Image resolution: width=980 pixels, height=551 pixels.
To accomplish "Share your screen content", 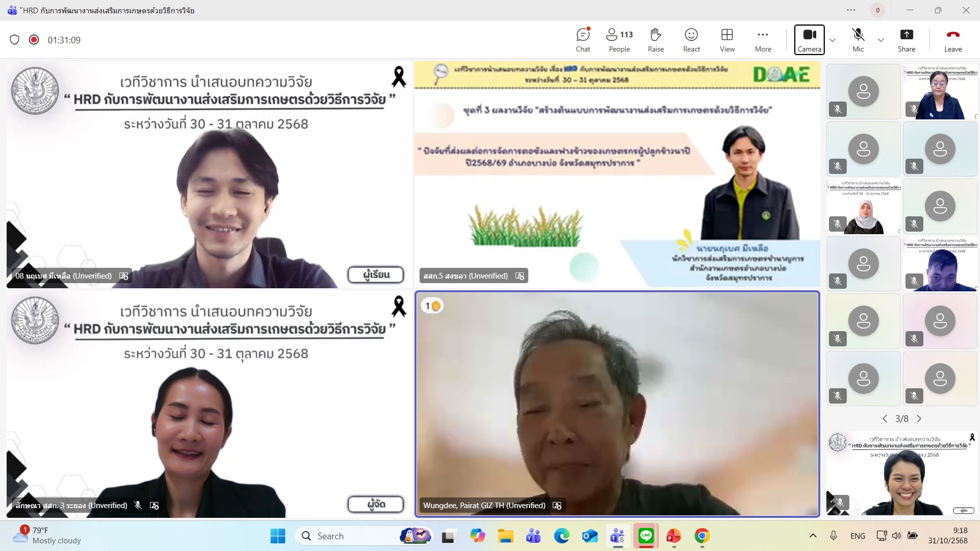I will tap(906, 40).
